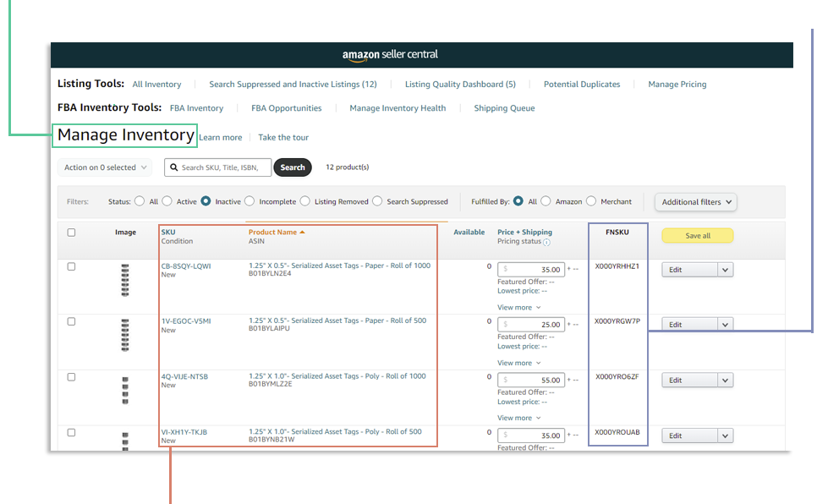Choose Fulfilled By All radio
The height and width of the screenshot is (504, 817).
pos(518,201)
